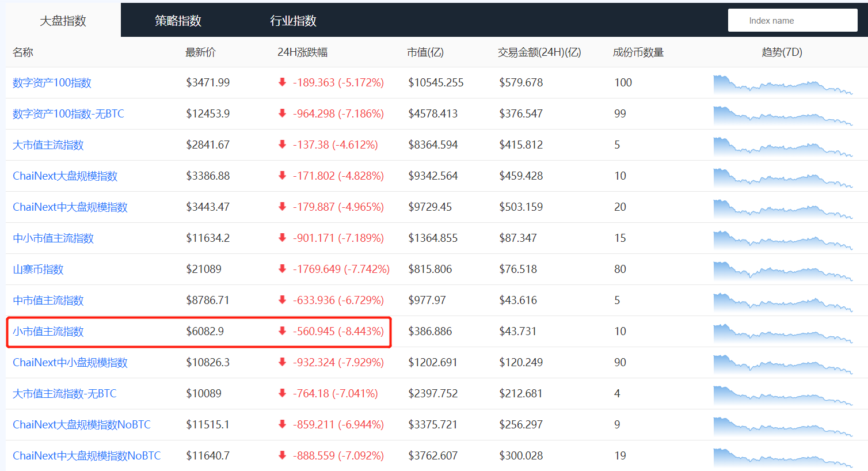Open 大市值主流指数 link

(48, 145)
